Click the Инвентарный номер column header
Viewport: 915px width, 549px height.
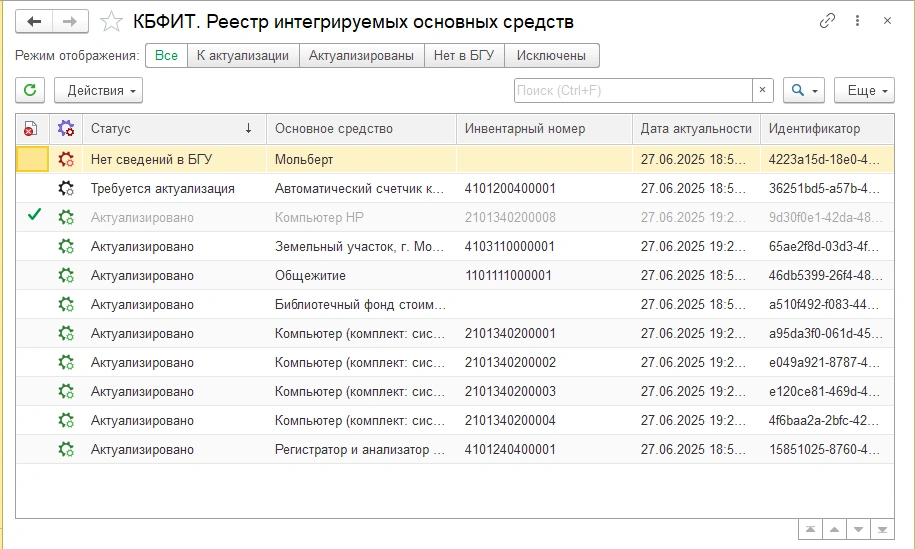tap(544, 128)
